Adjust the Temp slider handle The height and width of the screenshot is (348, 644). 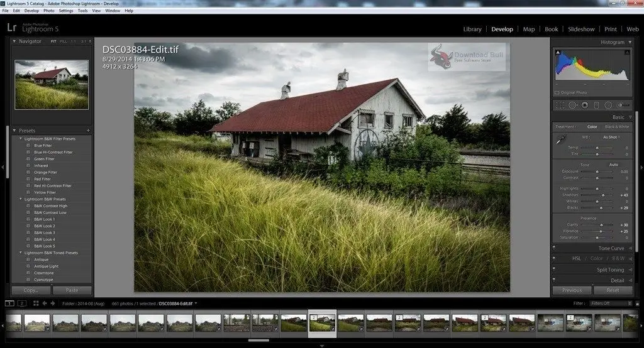pyautogui.click(x=597, y=148)
